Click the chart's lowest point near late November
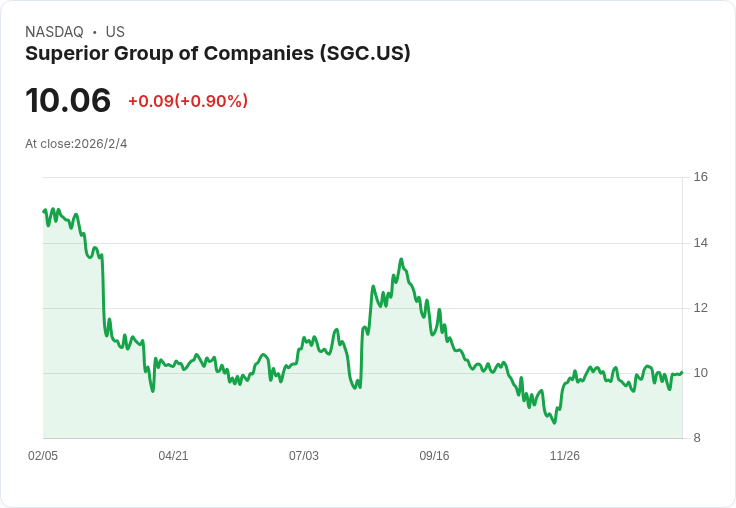The image size is (736, 508). pos(555,423)
